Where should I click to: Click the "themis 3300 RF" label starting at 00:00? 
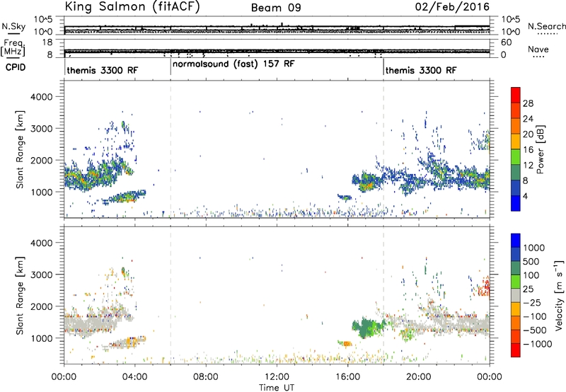tap(102, 70)
